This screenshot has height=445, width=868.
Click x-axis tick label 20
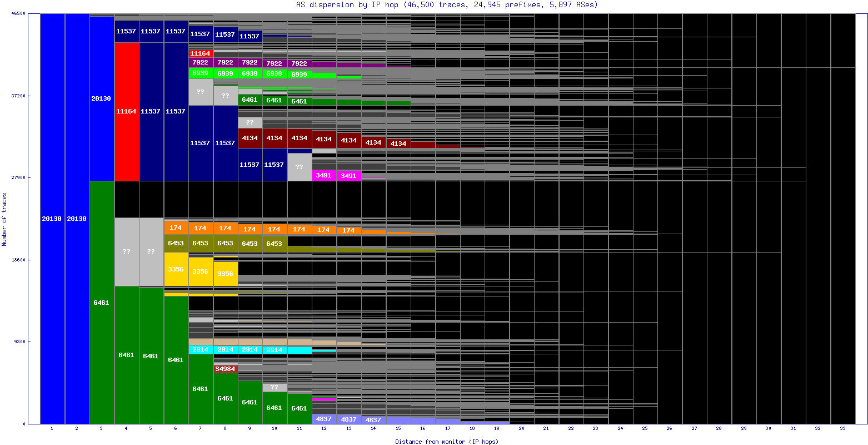(521, 429)
